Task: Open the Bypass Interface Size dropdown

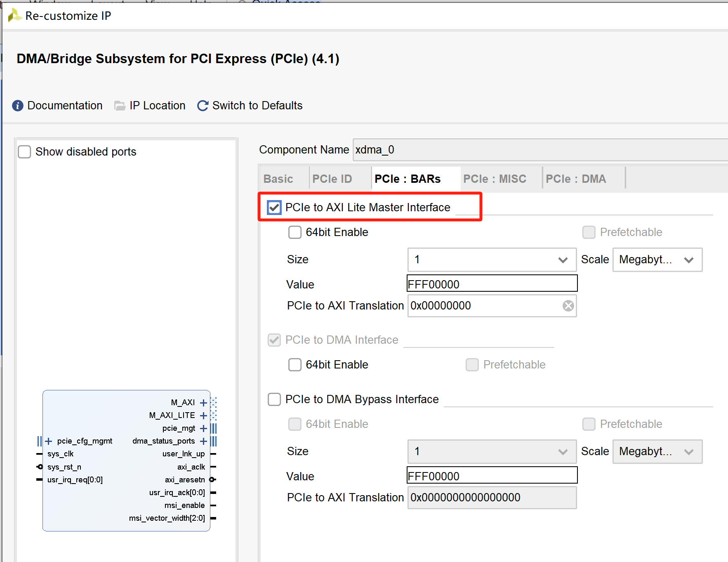Action: 563,451
